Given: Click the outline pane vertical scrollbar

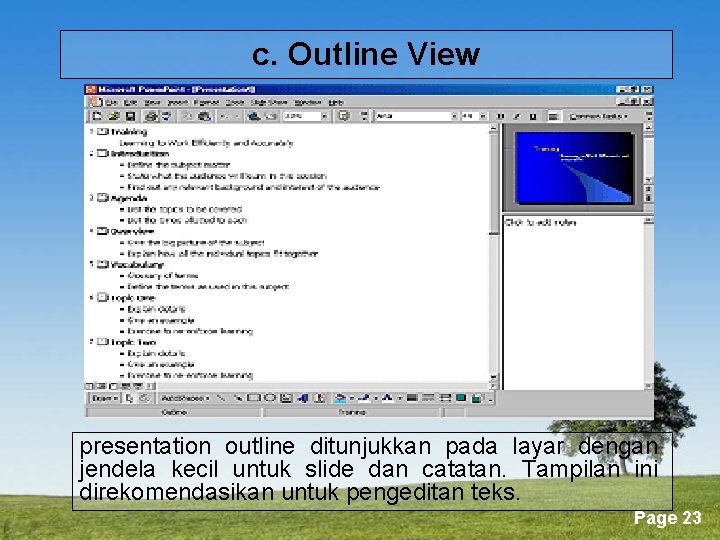Looking at the screenshot, I should point(494,253).
